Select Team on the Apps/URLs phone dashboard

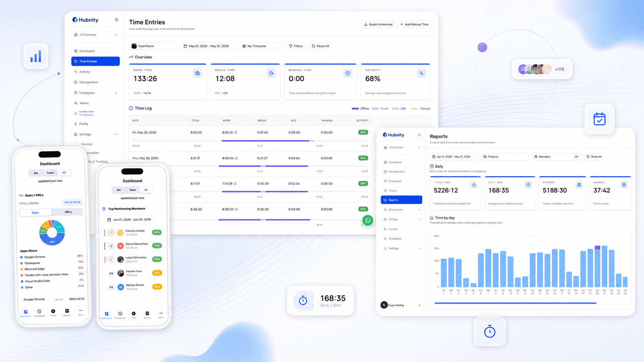(50, 173)
